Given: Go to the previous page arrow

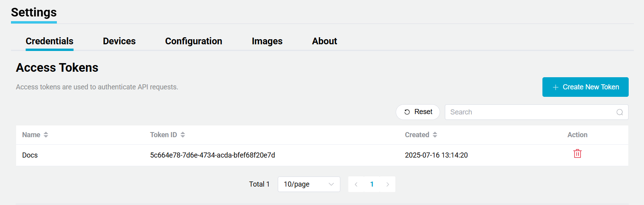Looking at the screenshot, I should click(356, 184).
